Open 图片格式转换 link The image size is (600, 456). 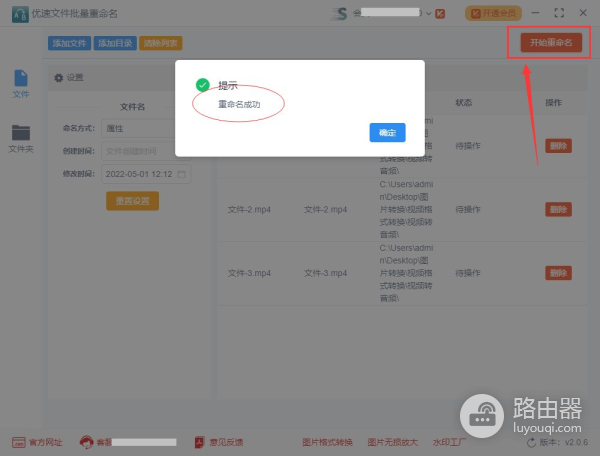[x=327, y=443]
